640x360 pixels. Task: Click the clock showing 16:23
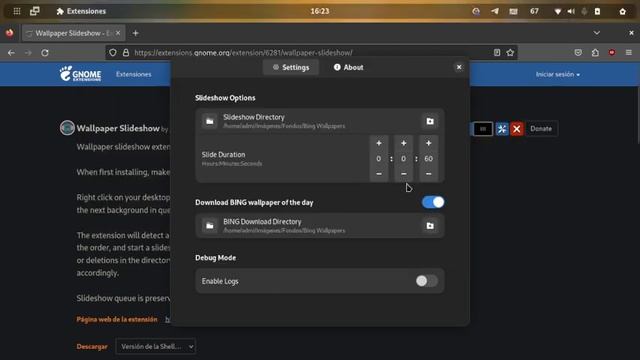pyautogui.click(x=320, y=11)
